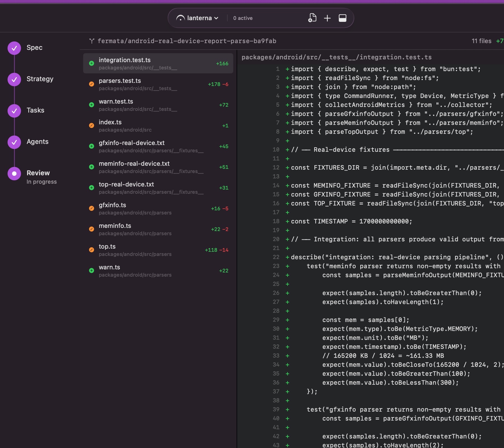Click orange modified icon for top.ts
Screen dimensions: 504x448
[92, 250]
